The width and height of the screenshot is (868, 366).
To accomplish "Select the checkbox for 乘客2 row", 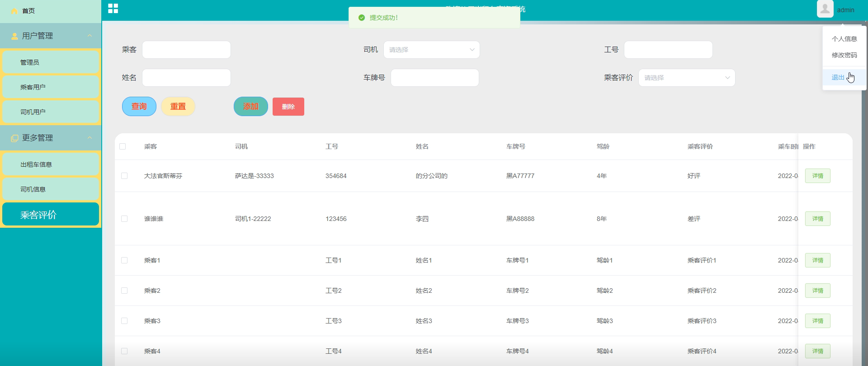I will [124, 291].
